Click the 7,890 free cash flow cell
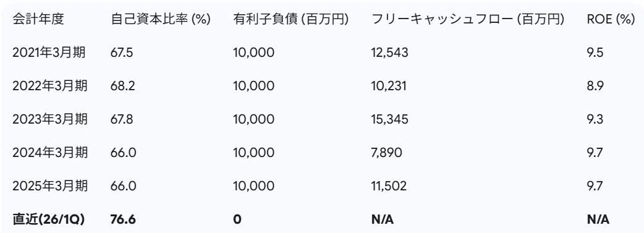The image size is (644, 233). (x=386, y=153)
